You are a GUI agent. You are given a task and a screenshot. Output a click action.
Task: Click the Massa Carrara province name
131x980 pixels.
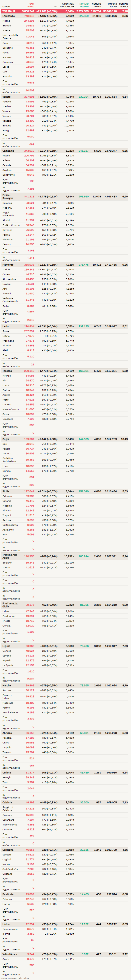(10, 409)
